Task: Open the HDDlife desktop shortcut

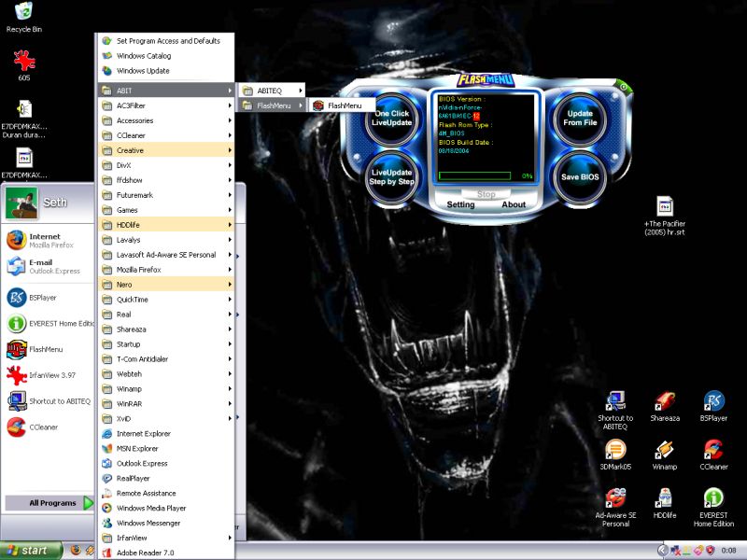Action: [664, 498]
